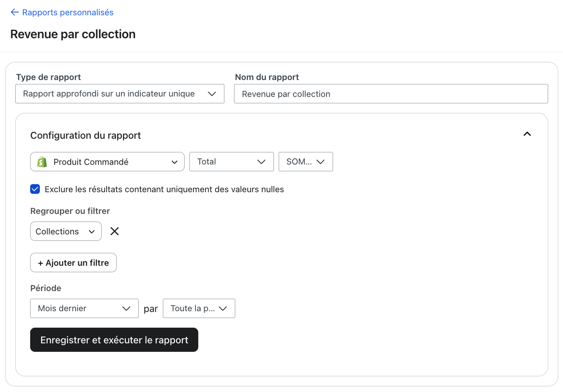Image resolution: width=563 pixels, height=392 pixels.
Task: Click Enregistrer et exécuter le rapport
Action: 114,340
